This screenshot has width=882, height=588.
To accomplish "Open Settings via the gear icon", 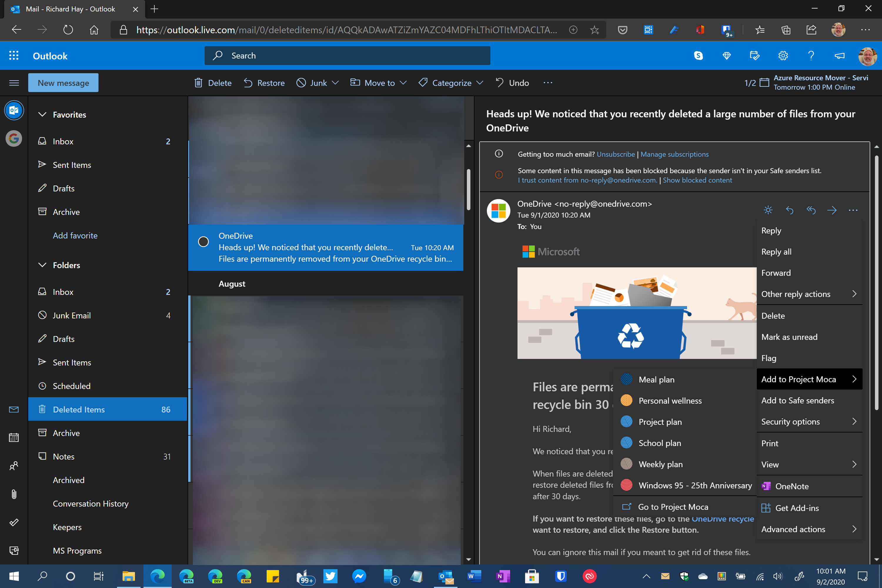I will [x=784, y=56].
